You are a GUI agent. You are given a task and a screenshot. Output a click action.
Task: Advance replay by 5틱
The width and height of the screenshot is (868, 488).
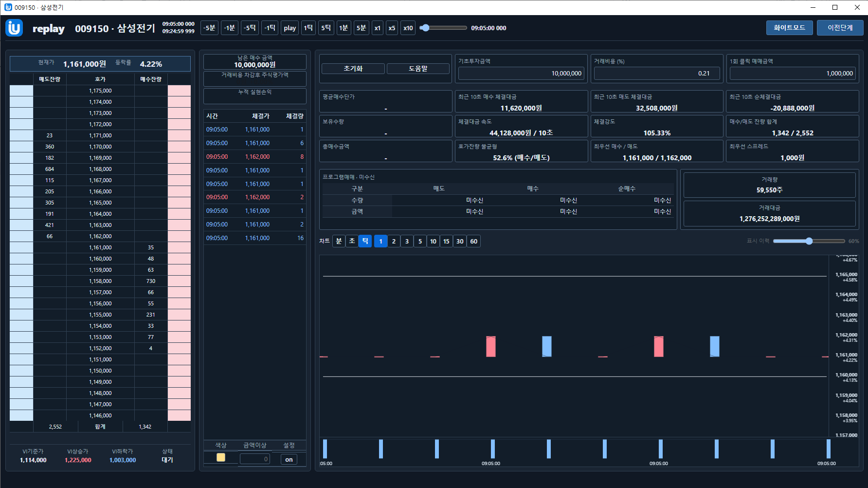pyautogui.click(x=326, y=28)
